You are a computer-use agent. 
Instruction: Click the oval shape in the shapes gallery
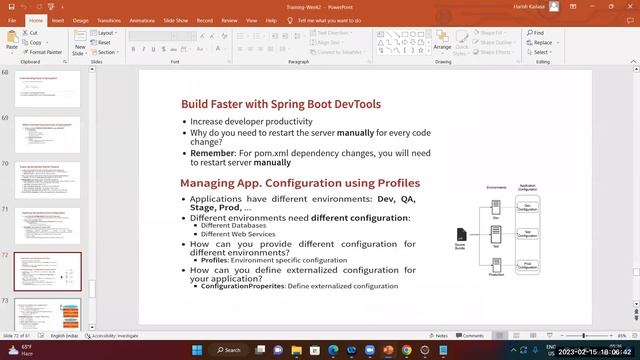tap(413, 34)
